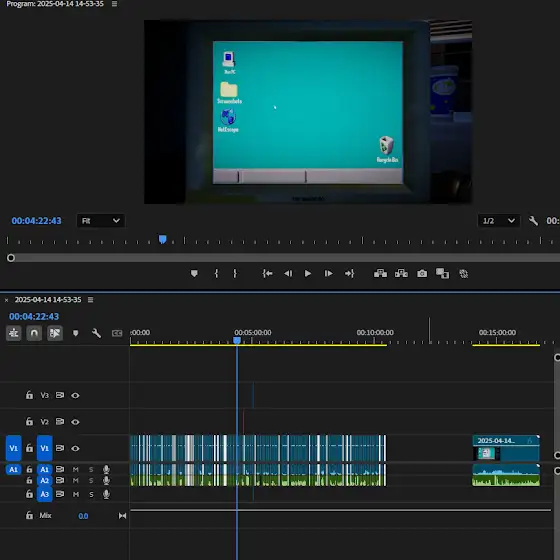Open the 1/2 playback resolution dropdown

click(499, 221)
